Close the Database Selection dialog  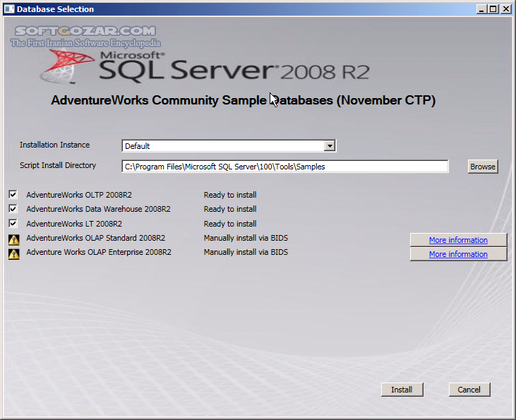(505, 9)
